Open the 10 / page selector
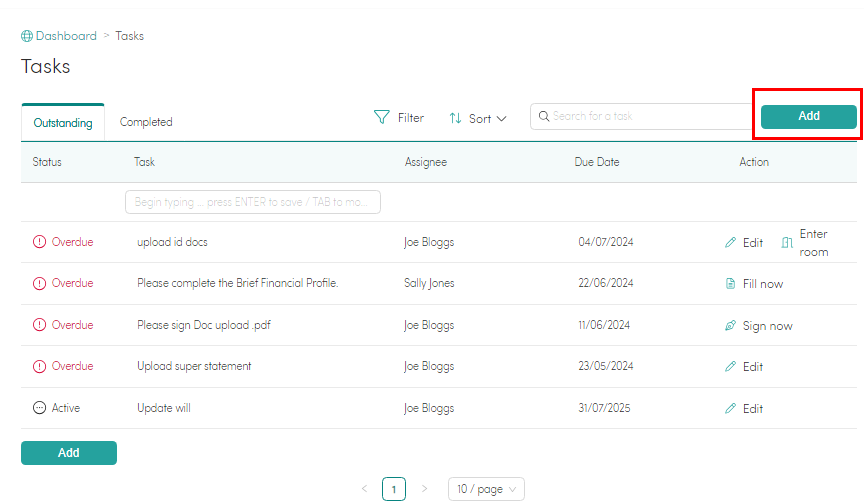864x504 pixels. [x=486, y=489]
